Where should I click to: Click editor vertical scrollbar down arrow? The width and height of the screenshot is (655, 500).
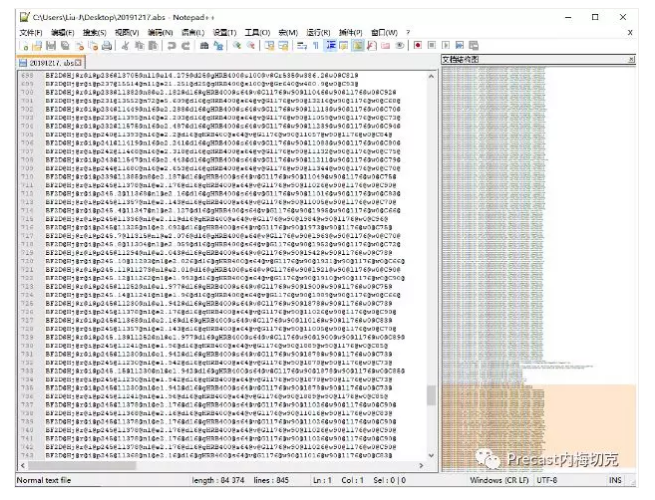coord(431,455)
